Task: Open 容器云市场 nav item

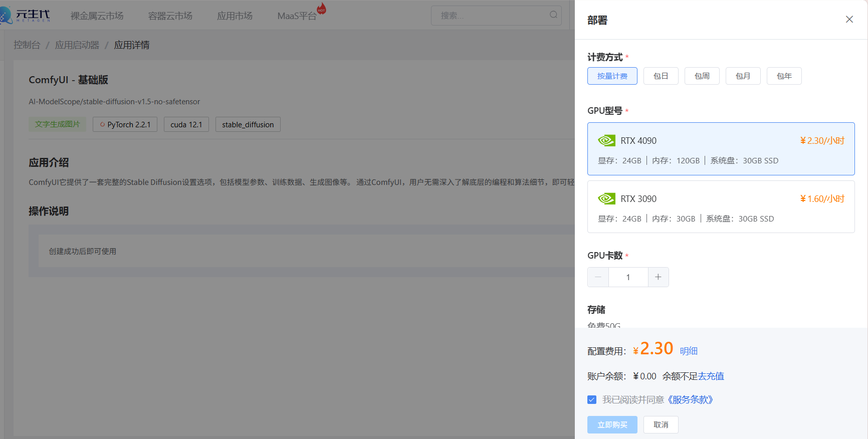Action: point(170,16)
